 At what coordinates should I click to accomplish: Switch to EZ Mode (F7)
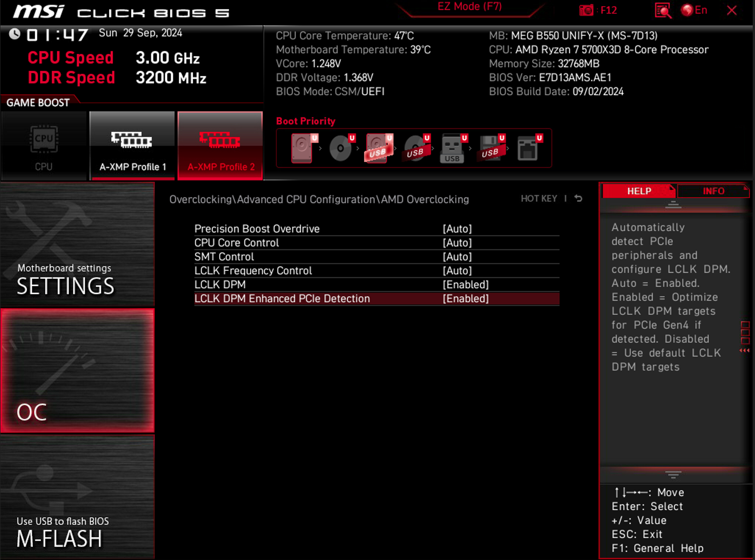click(470, 7)
